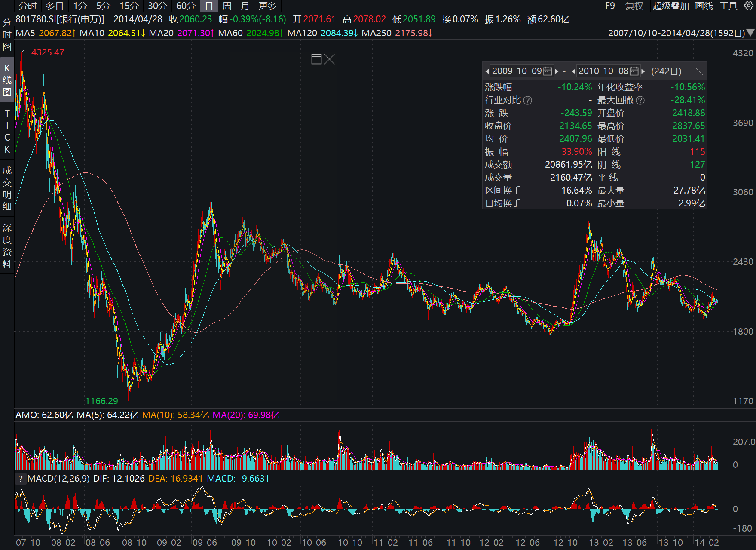
Task: Select 30分 period
Action: pyautogui.click(x=157, y=6)
